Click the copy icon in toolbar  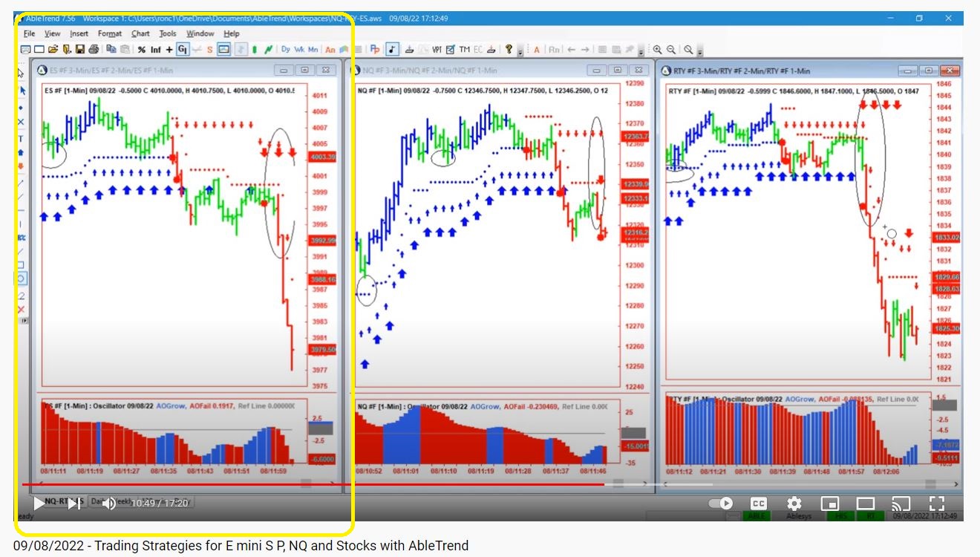[111, 50]
